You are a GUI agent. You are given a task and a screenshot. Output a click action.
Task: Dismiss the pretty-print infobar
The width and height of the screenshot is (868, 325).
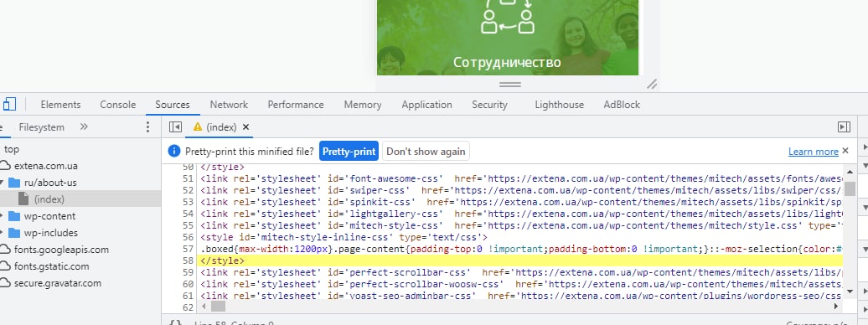click(x=845, y=151)
